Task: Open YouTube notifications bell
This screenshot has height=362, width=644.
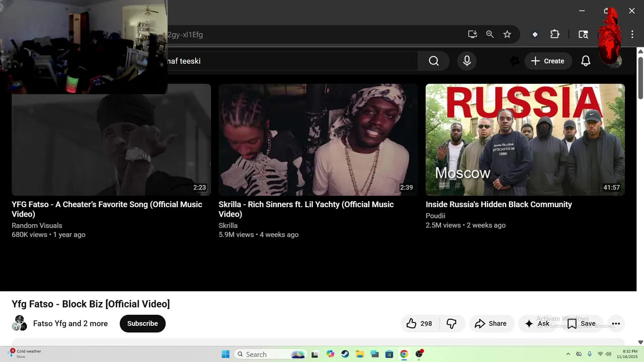Action: point(586,61)
